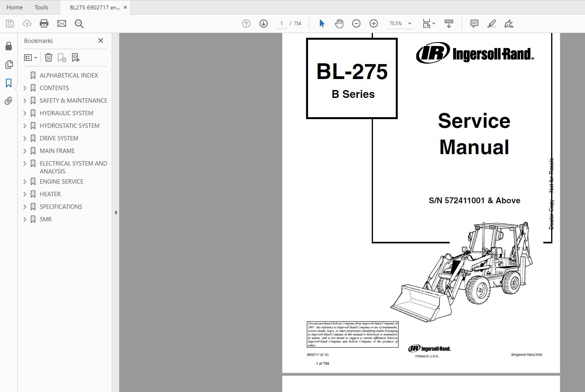The width and height of the screenshot is (585, 392).
Task: Open the bookmarks options menu dropdown
Action: pyautogui.click(x=30, y=58)
